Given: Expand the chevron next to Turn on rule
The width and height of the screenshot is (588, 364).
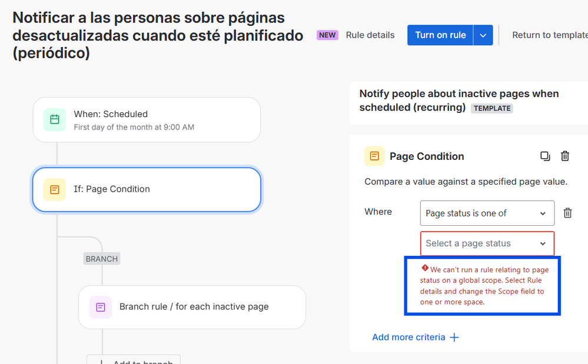Looking at the screenshot, I should pyautogui.click(x=483, y=35).
